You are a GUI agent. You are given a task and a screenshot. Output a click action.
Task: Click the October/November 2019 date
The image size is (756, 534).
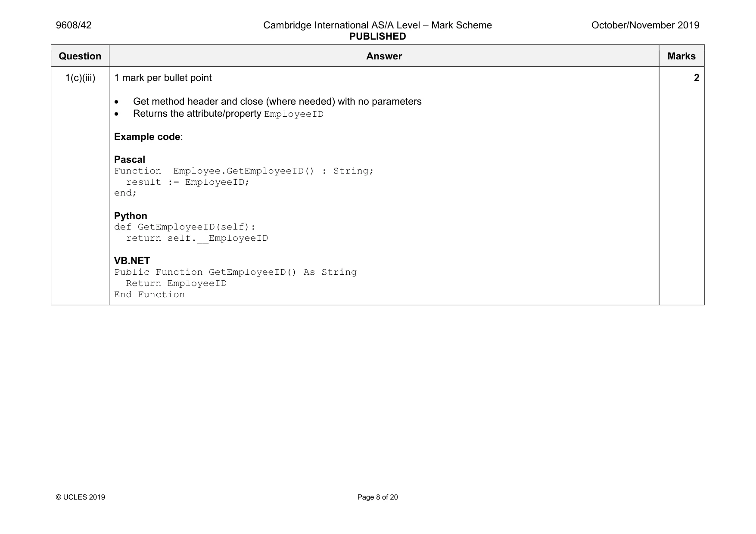coord(645,25)
